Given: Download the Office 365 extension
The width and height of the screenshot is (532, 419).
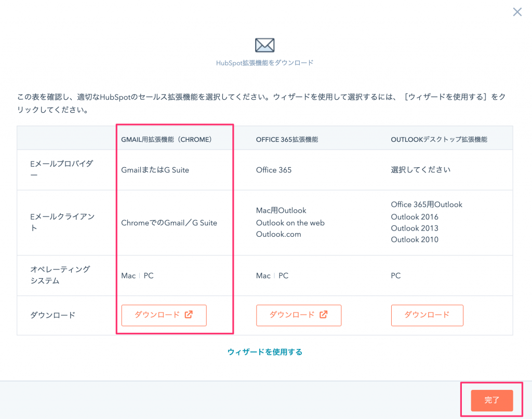Looking at the screenshot, I should pos(299,315).
